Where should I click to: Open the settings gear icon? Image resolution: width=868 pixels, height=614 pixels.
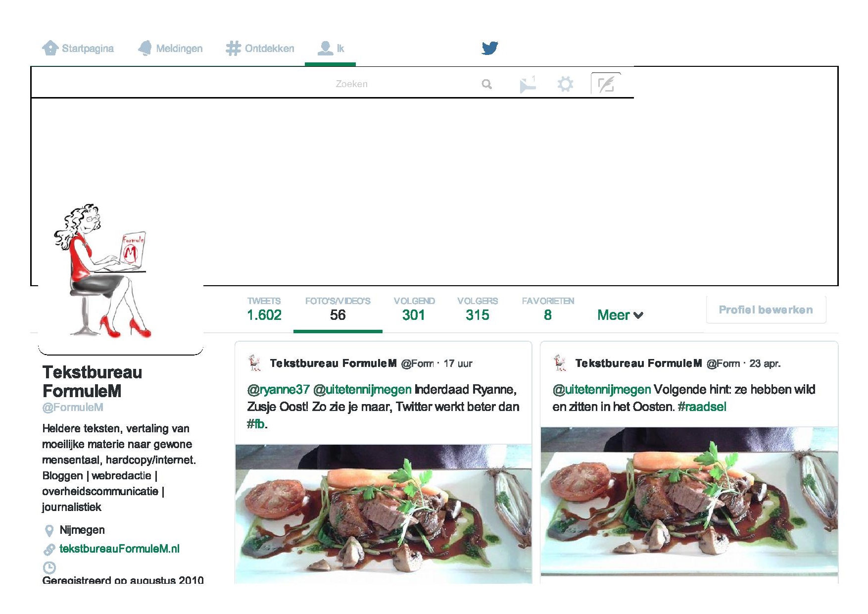(x=565, y=84)
